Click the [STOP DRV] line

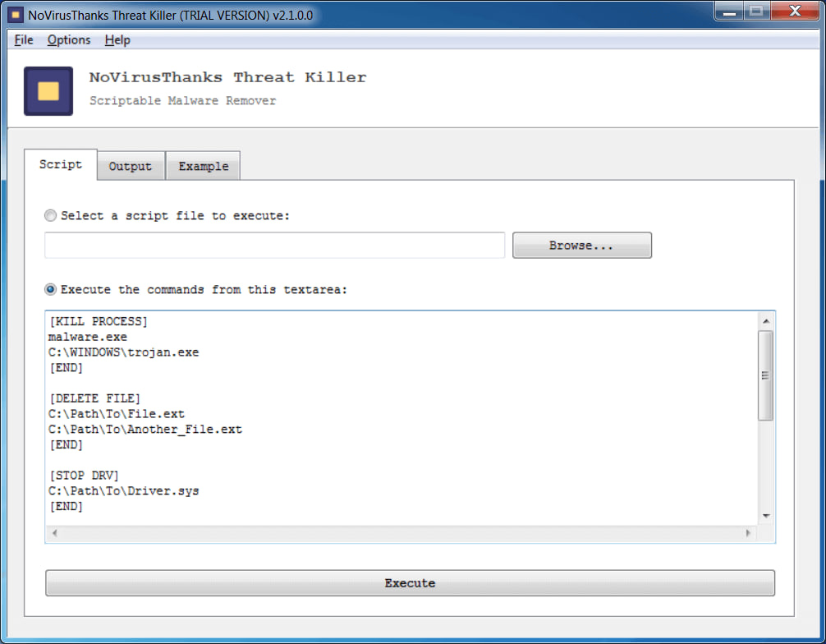[85, 476]
